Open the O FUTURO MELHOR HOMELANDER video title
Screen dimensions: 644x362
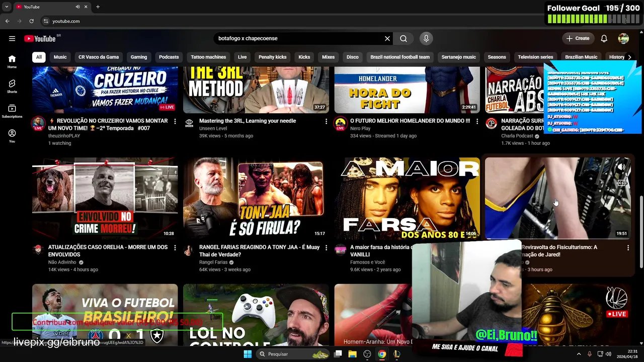click(410, 121)
